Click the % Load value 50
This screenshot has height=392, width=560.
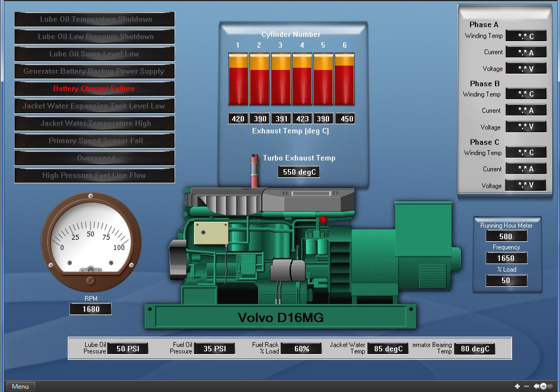coord(506,280)
